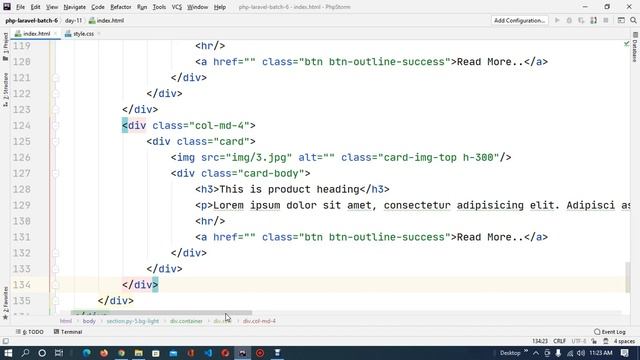Open Task View on the taskbar
The width and height of the screenshot is (640, 360).
point(59,353)
